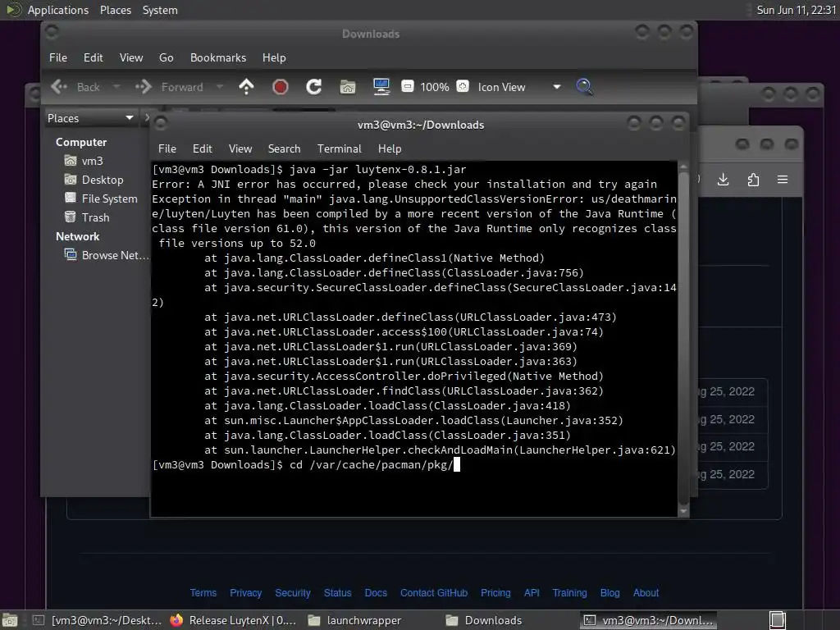
Task: Open file manager Bookmarks menu
Action: coord(218,58)
